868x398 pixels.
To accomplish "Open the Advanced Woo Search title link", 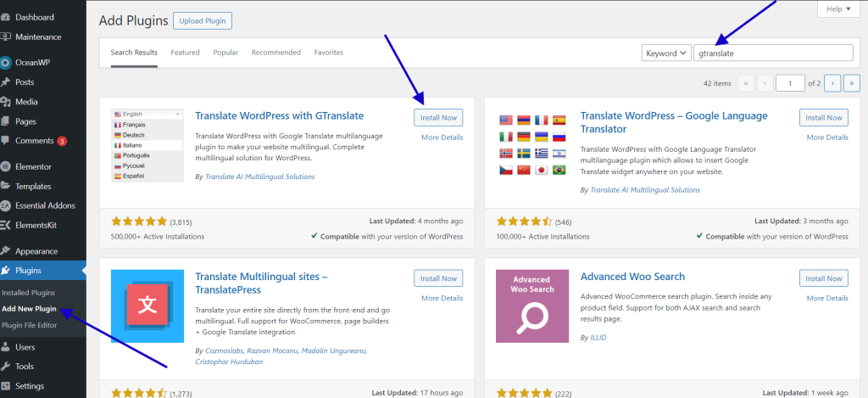I will 632,277.
